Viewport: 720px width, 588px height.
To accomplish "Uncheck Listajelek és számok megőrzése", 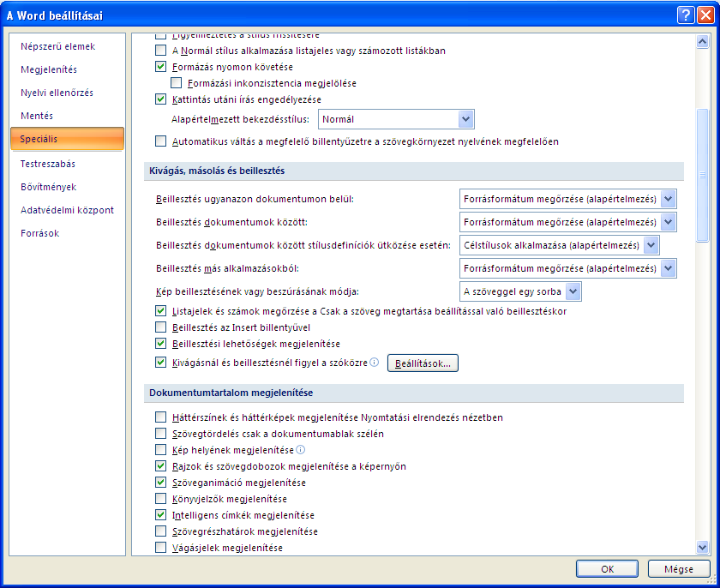I will click(x=161, y=311).
